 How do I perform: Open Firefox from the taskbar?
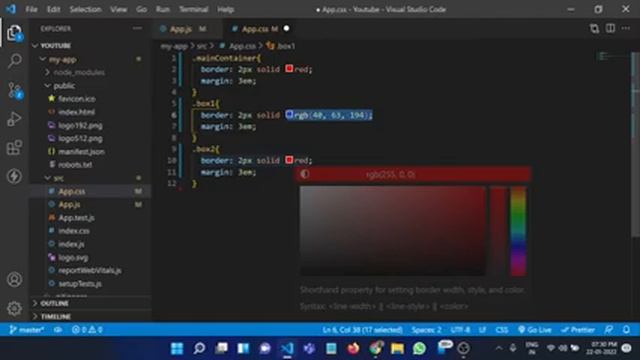(353, 348)
